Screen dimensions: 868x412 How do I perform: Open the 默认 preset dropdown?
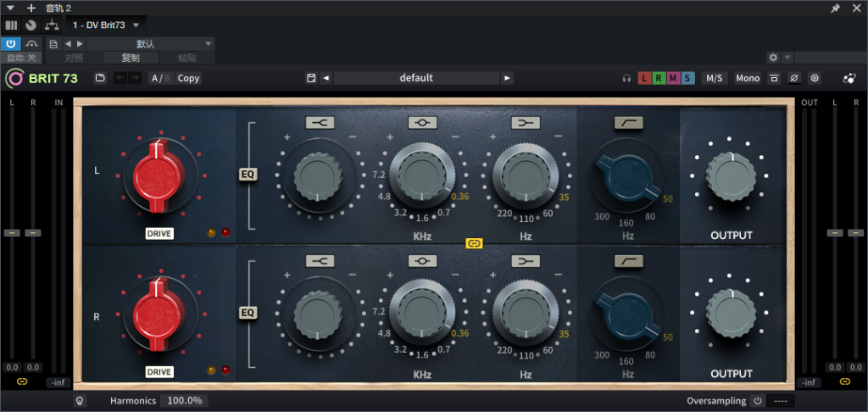click(x=151, y=44)
